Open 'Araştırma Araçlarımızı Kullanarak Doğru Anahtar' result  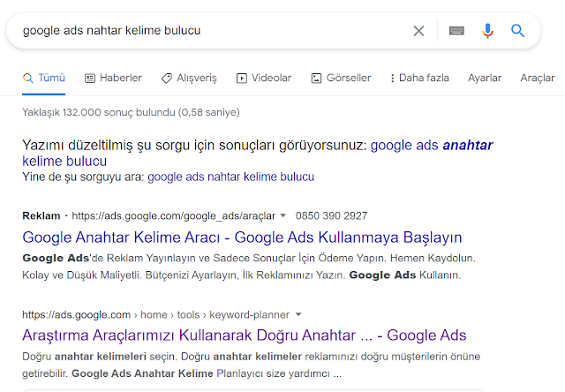point(245,335)
